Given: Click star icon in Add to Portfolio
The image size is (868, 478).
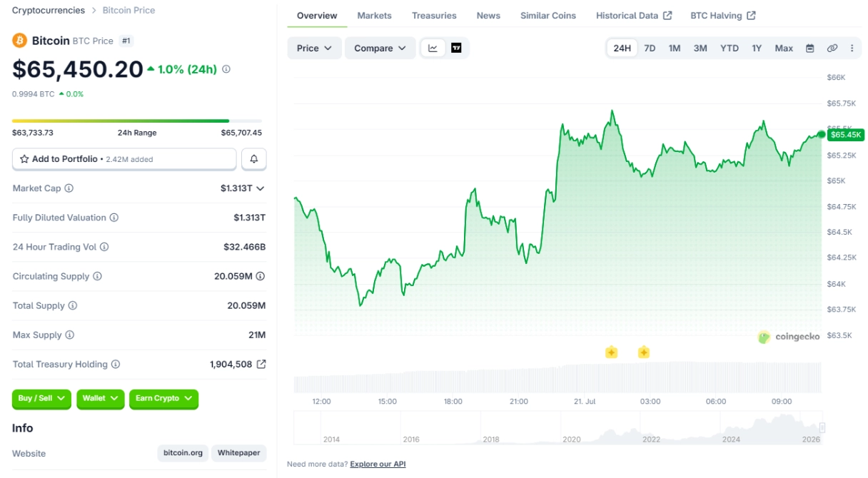Looking at the screenshot, I should pos(24,159).
